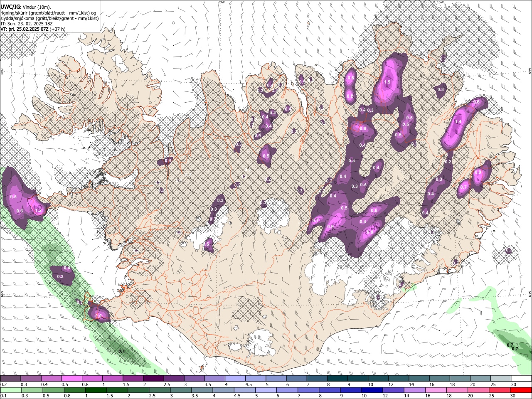Click the 20W longitude label
The width and height of the screenshot is (532, 399).
(221, 2)
